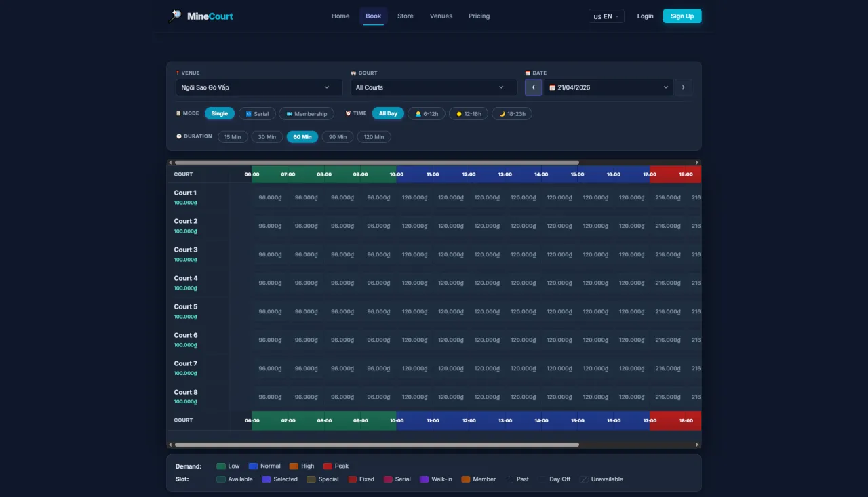This screenshot has width=868, height=497.
Task: Set duration to 30 Min
Action: click(267, 137)
